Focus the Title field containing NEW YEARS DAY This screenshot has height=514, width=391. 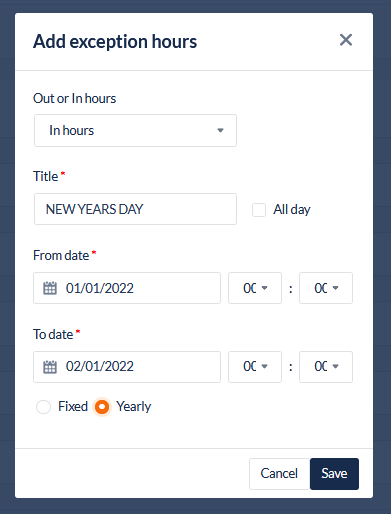click(135, 209)
